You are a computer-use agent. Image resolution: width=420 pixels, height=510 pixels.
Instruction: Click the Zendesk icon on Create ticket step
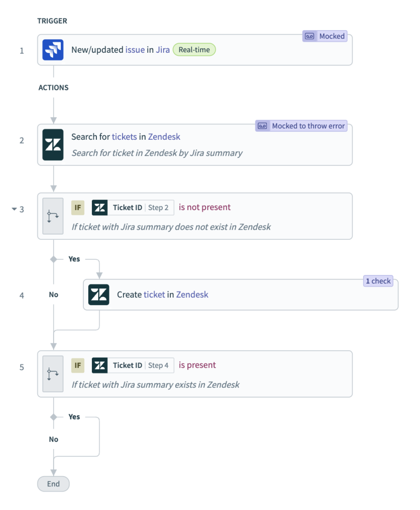(x=99, y=294)
